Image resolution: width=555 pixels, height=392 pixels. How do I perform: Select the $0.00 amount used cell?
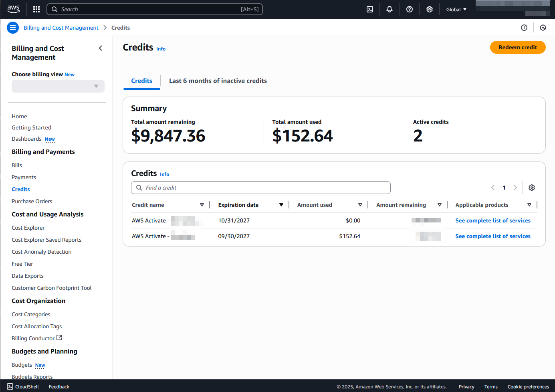(353, 220)
